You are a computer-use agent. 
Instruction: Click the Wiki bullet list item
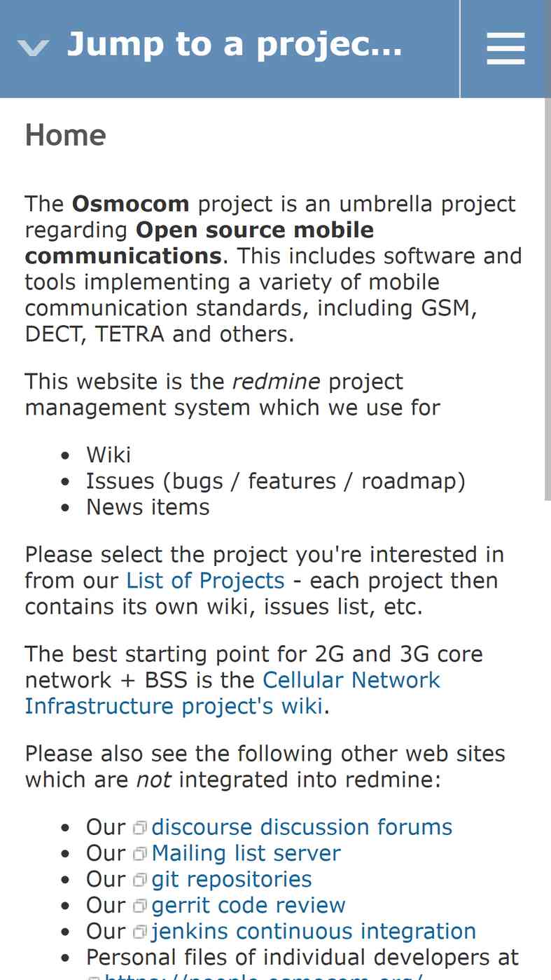click(109, 455)
